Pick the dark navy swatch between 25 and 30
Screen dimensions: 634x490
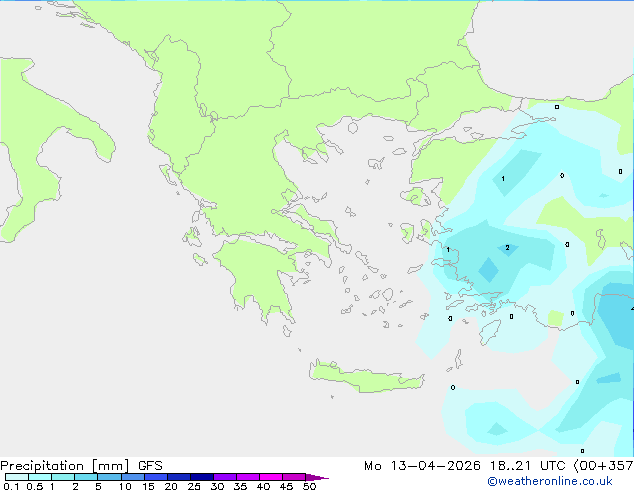[202, 477]
